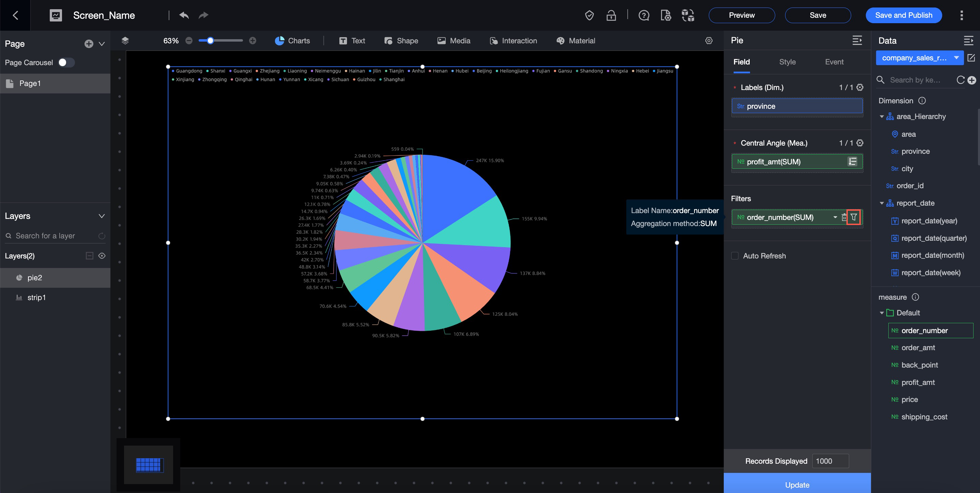The height and width of the screenshot is (493, 980).
Task: Open the layers stack icon in toolbar
Action: coord(125,41)
